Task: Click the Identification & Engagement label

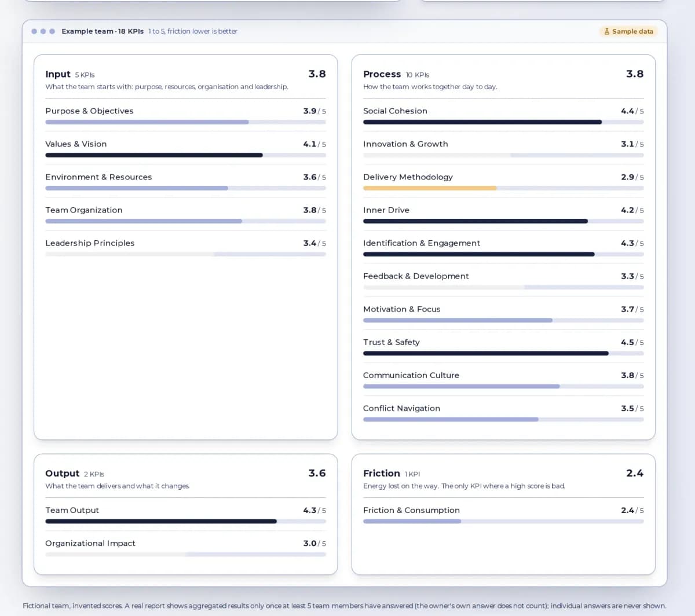Action: (x=422, y=243)
